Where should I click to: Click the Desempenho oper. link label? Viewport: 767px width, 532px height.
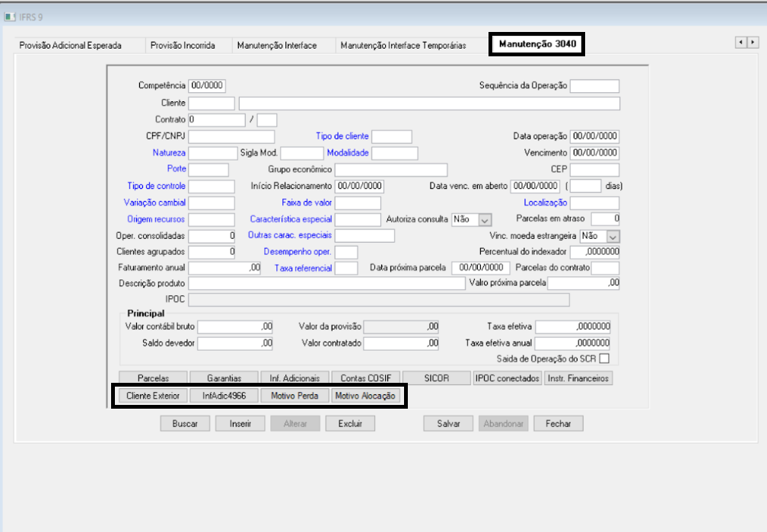(x=298, y=252)
